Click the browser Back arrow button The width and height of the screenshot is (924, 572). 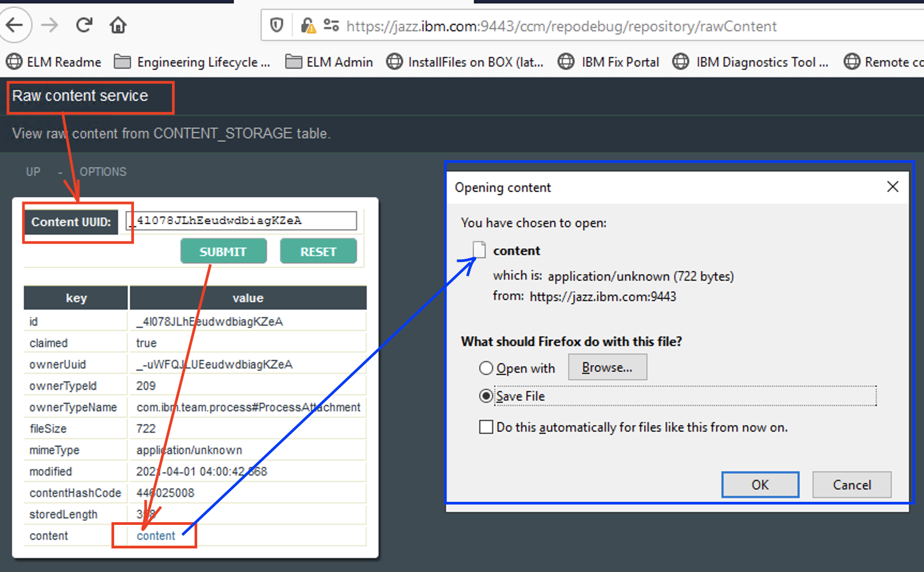pos(14,25)
